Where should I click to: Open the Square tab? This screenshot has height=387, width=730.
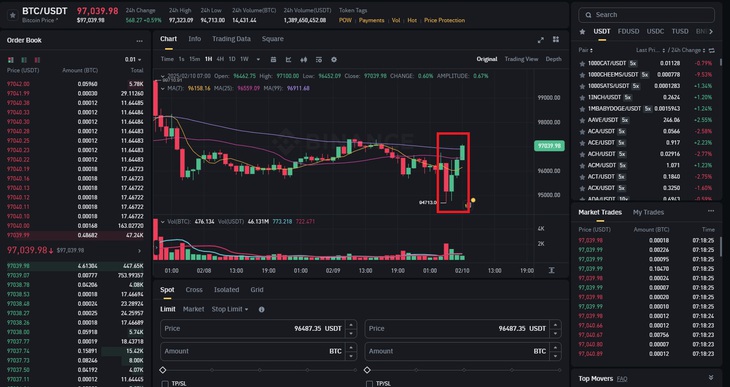coord(272,39)
